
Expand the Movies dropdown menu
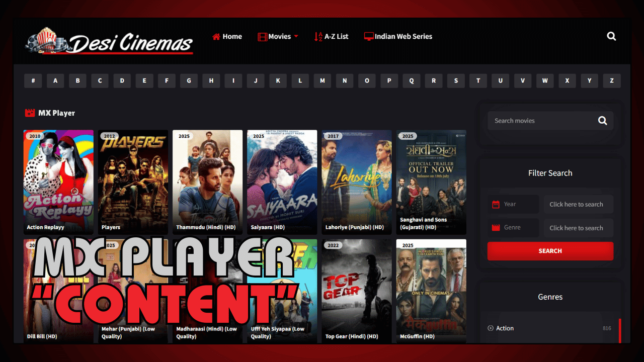coord(278,37)
